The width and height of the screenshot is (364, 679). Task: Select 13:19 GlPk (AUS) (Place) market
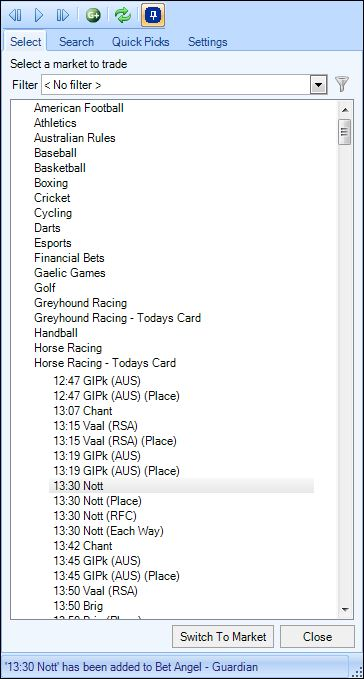(x=116, y=471)
